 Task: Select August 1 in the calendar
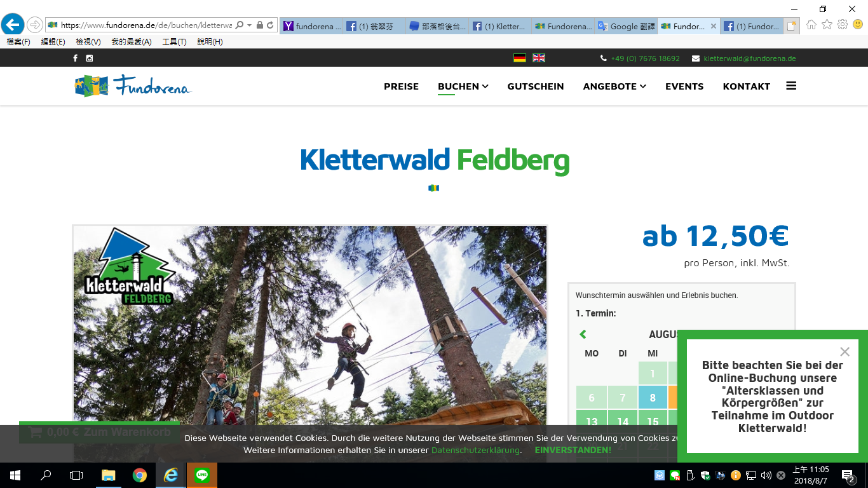pyautogui.click(x=653, y=374)
